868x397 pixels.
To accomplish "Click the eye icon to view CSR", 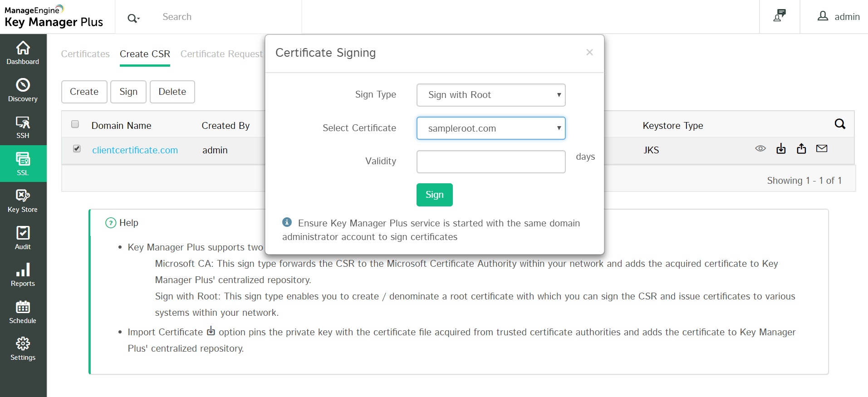I will (760, 149).
